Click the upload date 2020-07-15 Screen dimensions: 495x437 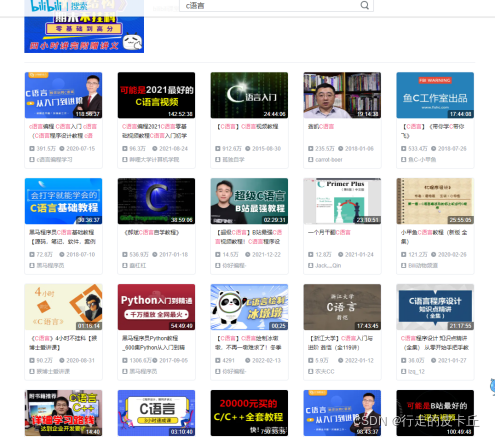[x=81, y=149]
